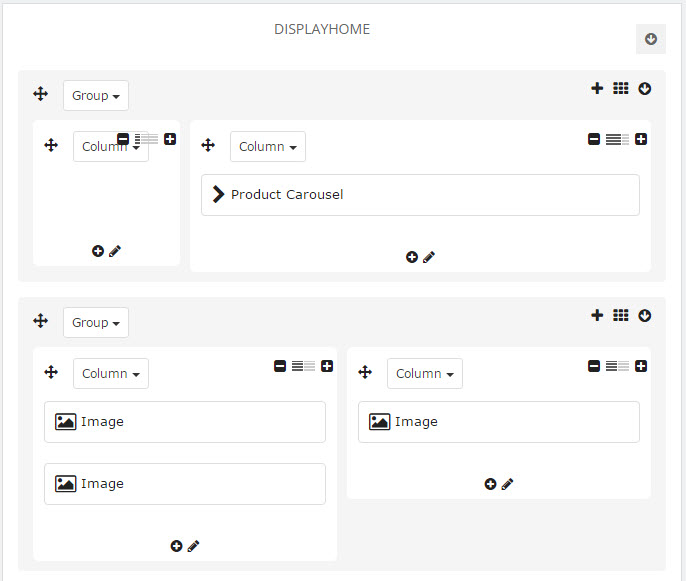Collapse the DISPLAYHOME panel with the arrow icon
This screenshot has height=581, width=686.
point(651,39)
